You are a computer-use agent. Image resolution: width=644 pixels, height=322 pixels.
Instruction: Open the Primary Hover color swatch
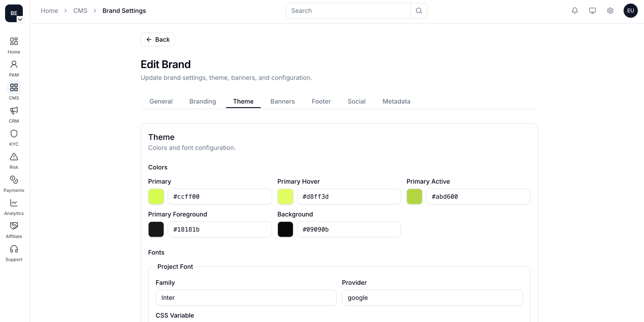[285, 196]
